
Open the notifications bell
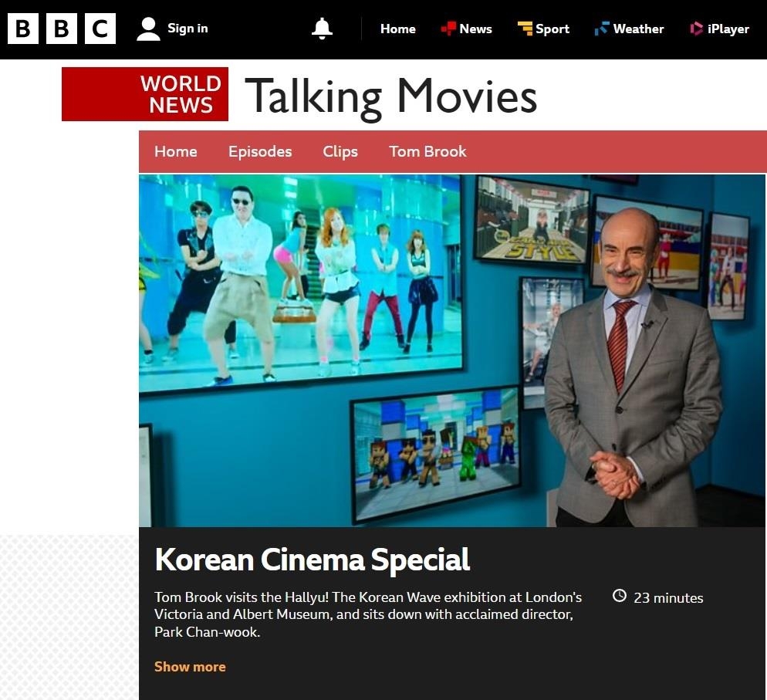[x=322, y=29]
